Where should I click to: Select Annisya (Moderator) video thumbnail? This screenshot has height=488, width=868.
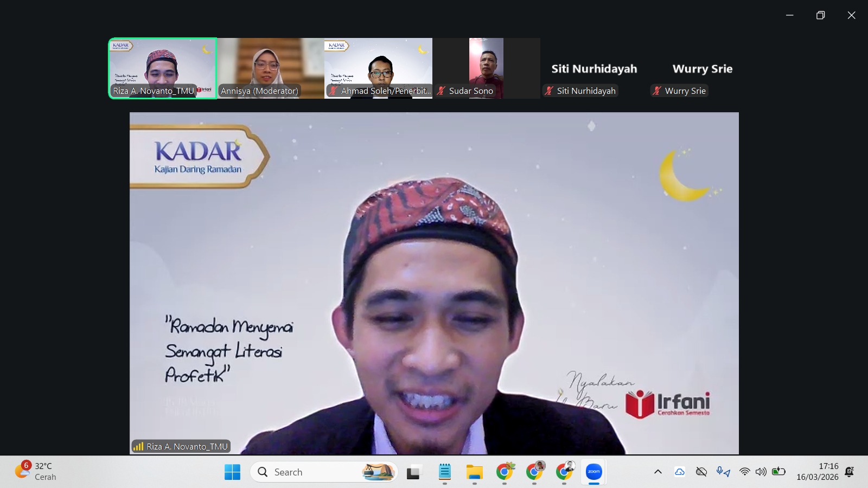[270, 68]
